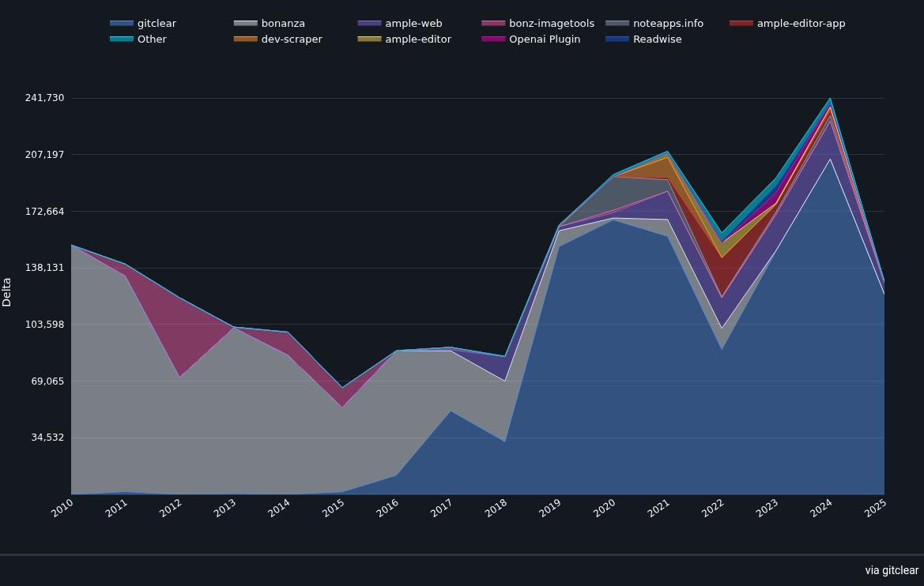Toggle the bonanza series in legend
This screenshot has width=924, height=586.
click(283, 24)
